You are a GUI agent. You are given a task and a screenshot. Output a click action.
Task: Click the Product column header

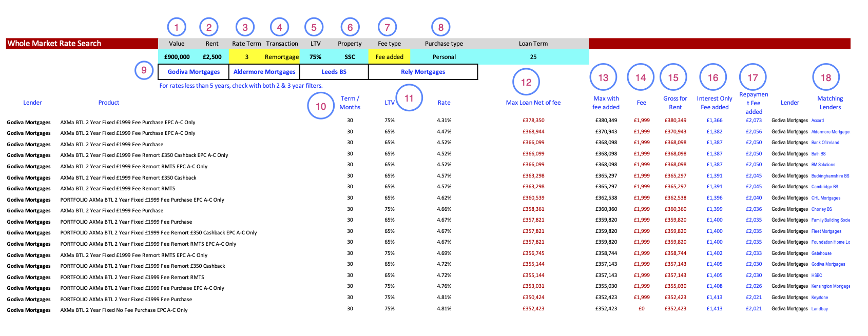tap(109, 103)
